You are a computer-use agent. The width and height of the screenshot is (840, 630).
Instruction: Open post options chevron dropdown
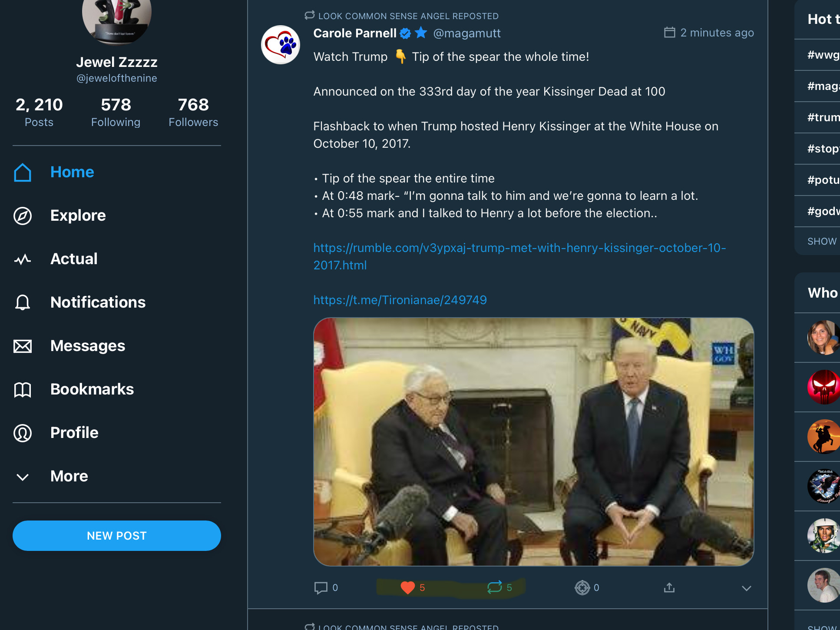pos(746,588)
